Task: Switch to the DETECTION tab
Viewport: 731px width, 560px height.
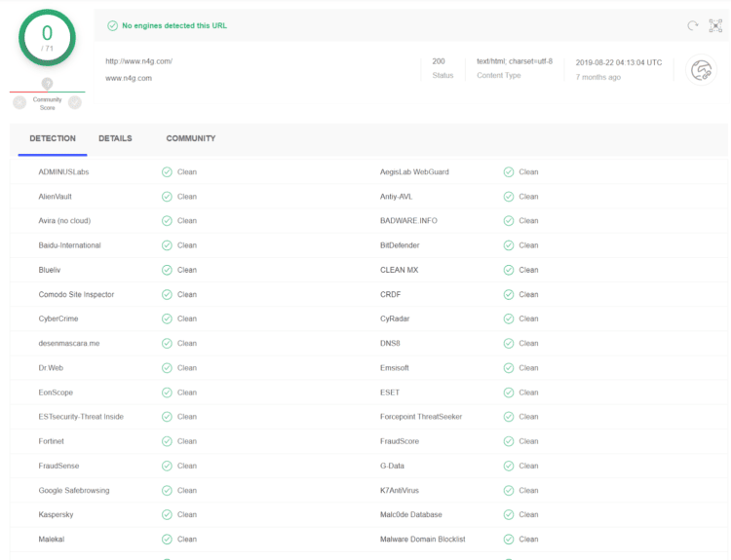Action: (53, 138)
